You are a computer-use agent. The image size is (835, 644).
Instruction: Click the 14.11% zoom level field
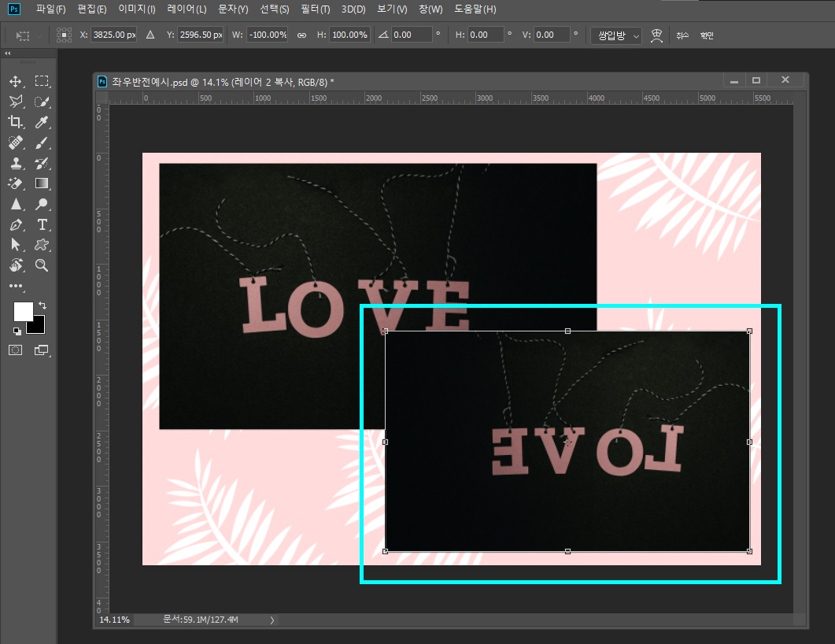click(114, 620)
